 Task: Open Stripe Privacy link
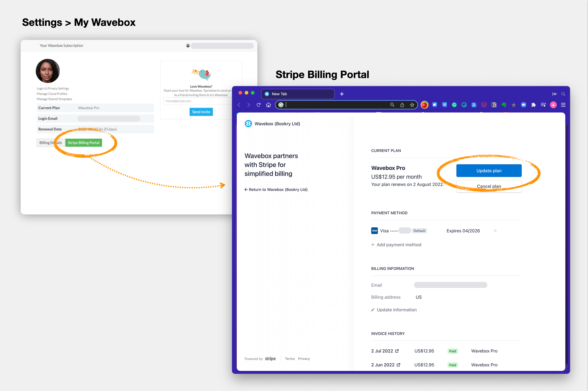pyautogui.click(x=304, y=359)
